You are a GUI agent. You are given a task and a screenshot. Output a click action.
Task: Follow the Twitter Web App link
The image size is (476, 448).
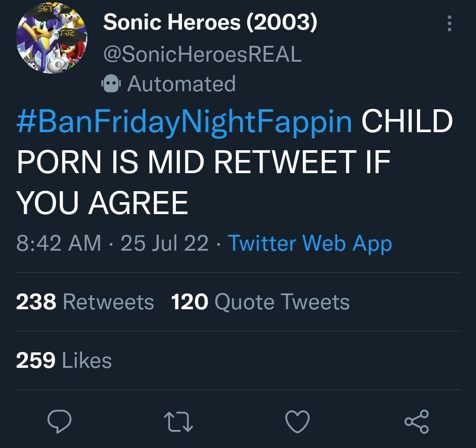tap(310, 244)
